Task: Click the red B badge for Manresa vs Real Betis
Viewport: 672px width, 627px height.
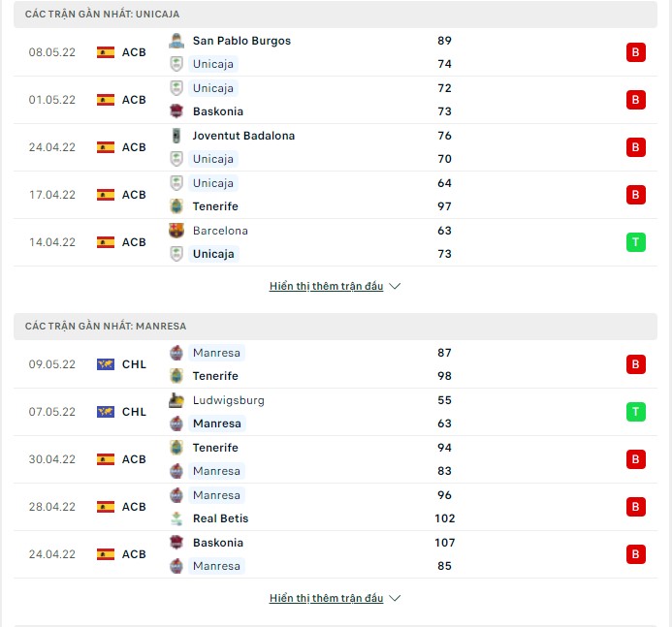Action: pos(635,507)
